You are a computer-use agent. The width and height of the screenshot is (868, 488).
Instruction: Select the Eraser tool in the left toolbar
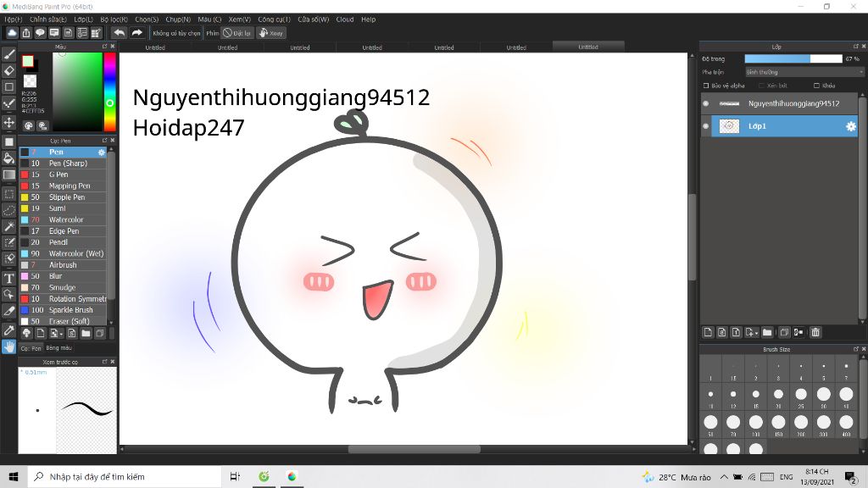(8, 71)
